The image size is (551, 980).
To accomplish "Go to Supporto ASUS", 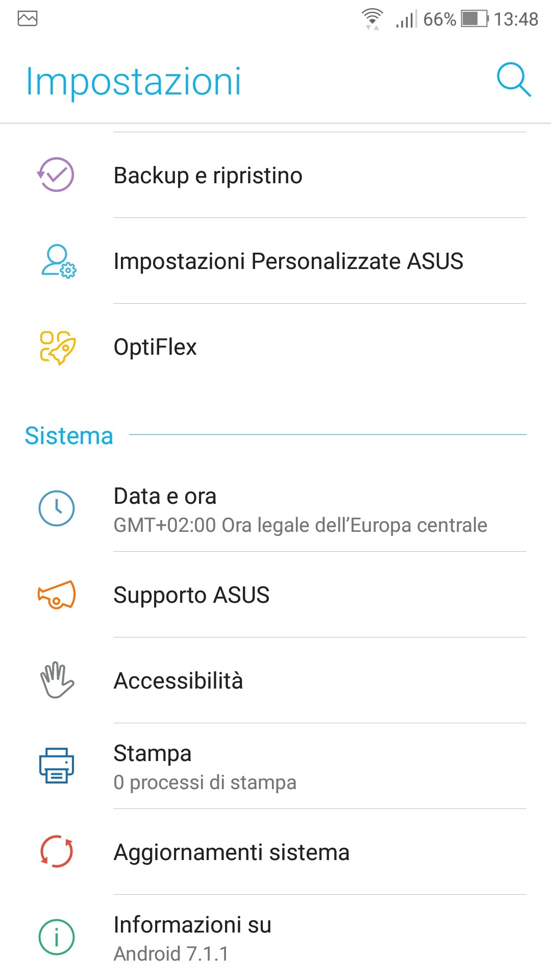I will (191, 595).
